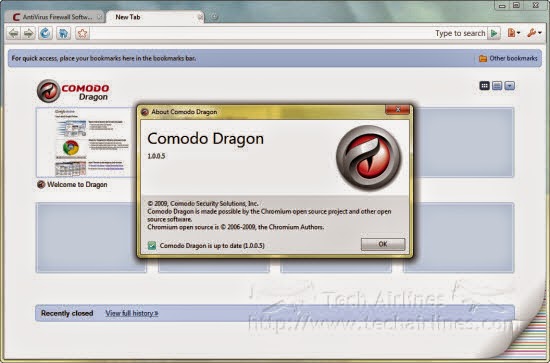Maximize the browser window
550x363 pixels.
click(x=516, y=5)
